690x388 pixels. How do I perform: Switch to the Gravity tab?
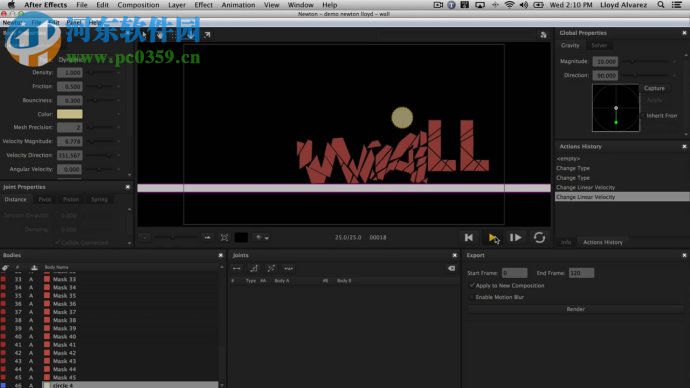point(570,45)
